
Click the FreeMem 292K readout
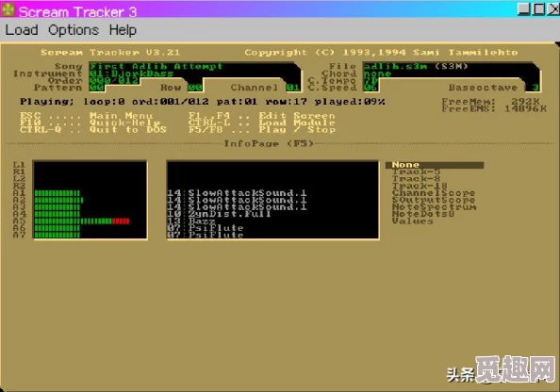(x=491, y=102)
